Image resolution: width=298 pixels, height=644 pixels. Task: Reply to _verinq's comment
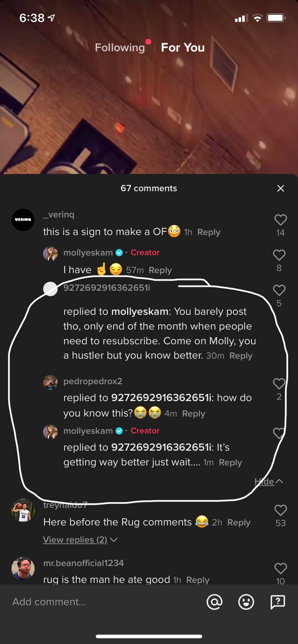[209, 232]
